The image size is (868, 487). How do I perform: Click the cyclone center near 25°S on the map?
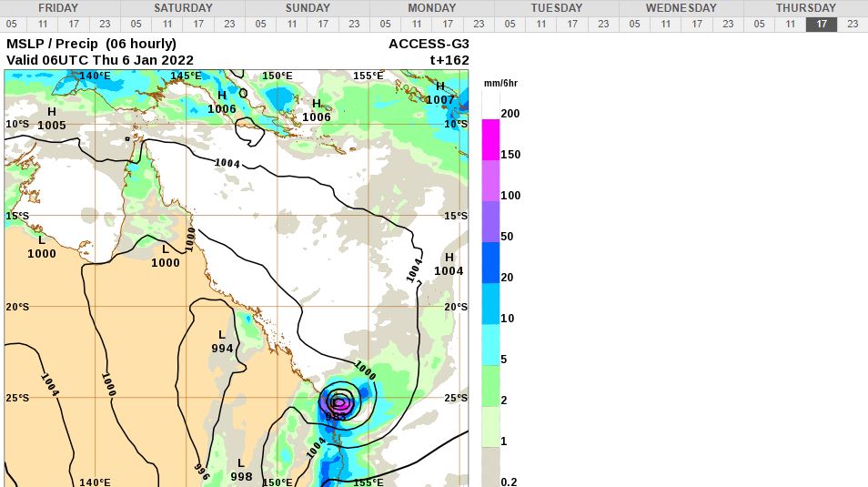tap(338, 402)
